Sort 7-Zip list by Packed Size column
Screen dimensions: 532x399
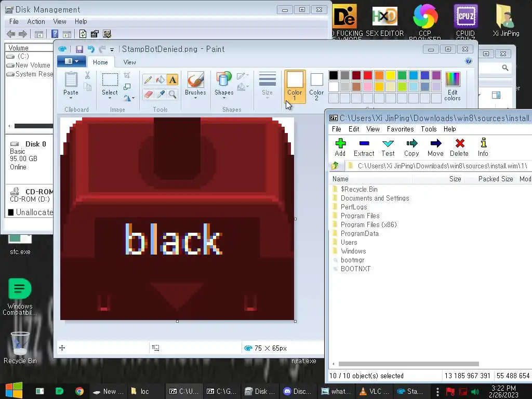point(490,179)
